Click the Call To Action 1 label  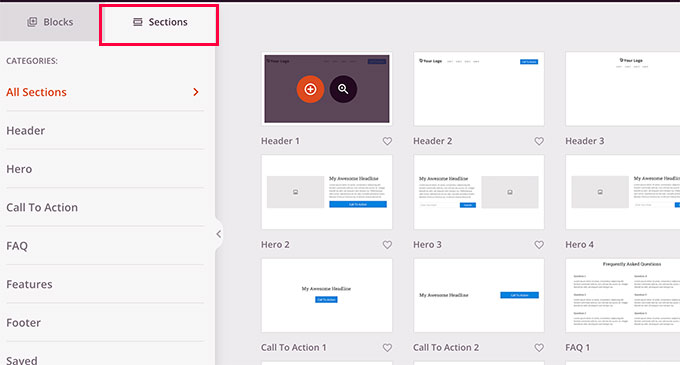tap(293, 348)
